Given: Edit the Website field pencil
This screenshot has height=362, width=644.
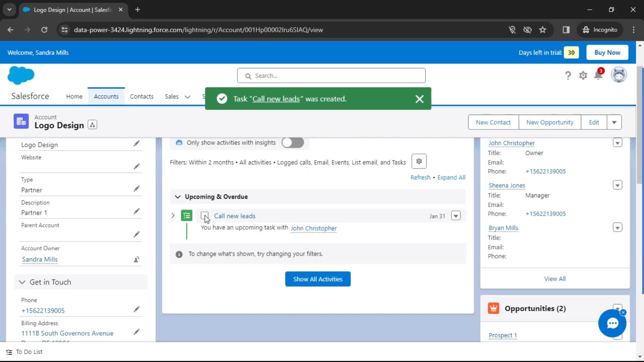Looking at the screenshot, I should pos(137,166).
